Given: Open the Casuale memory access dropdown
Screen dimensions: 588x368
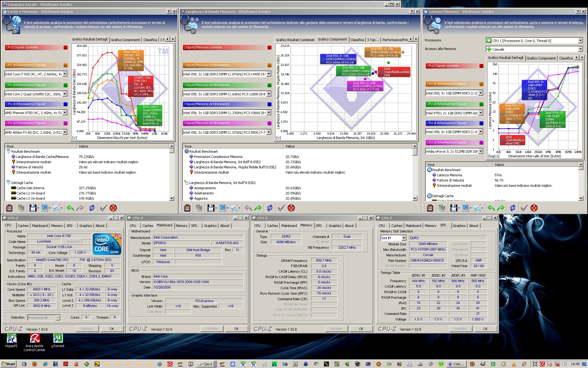Looking at the screenshot, I should pyautogui.click(x=580, y=49).
